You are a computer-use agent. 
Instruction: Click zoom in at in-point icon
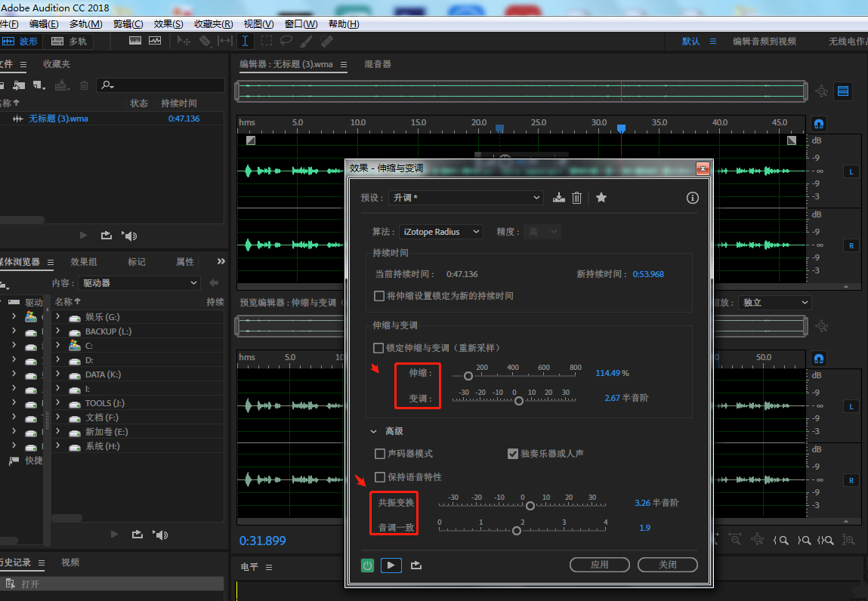781,540
